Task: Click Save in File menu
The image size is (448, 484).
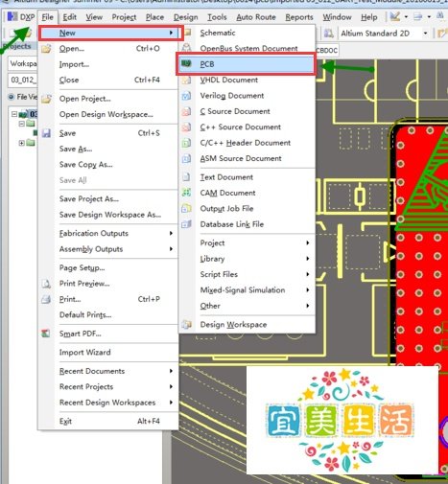Action: 107,133
